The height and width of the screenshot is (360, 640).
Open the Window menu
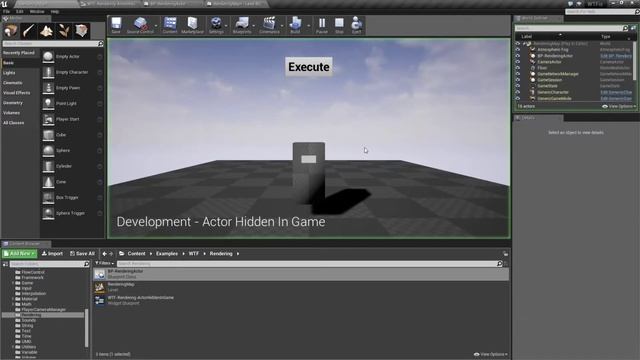[37, 11]
